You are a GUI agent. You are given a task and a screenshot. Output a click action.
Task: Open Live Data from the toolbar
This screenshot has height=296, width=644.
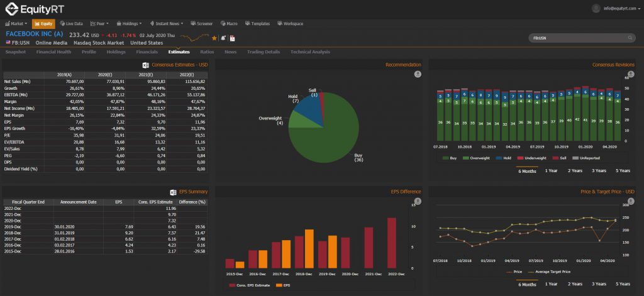(x=71, y=24)
